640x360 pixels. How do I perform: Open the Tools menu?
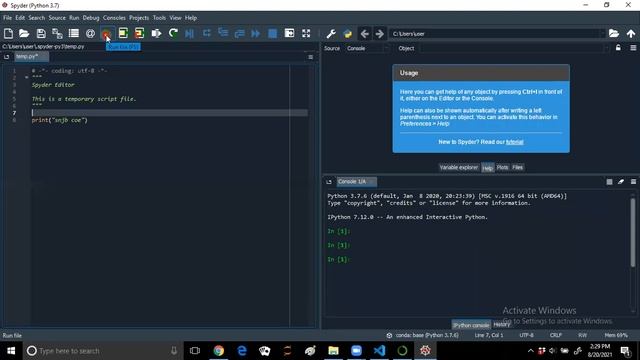coord(159,18)
